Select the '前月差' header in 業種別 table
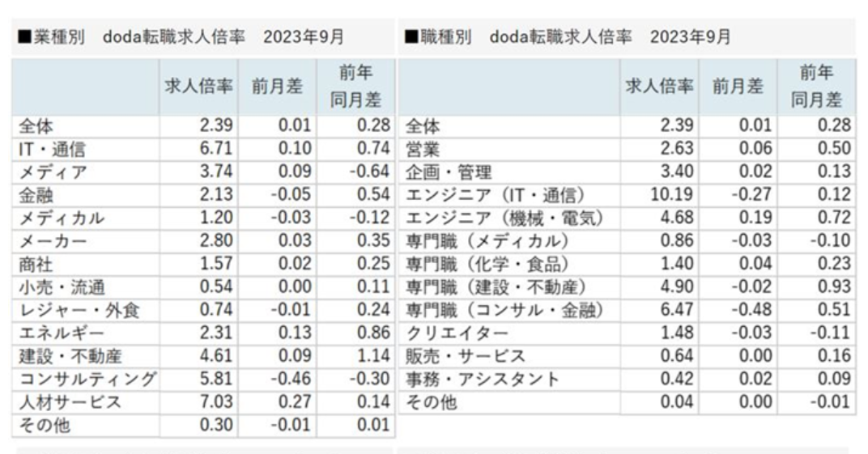This screenshot has width=868, height=454. click(x=278, y=87)
